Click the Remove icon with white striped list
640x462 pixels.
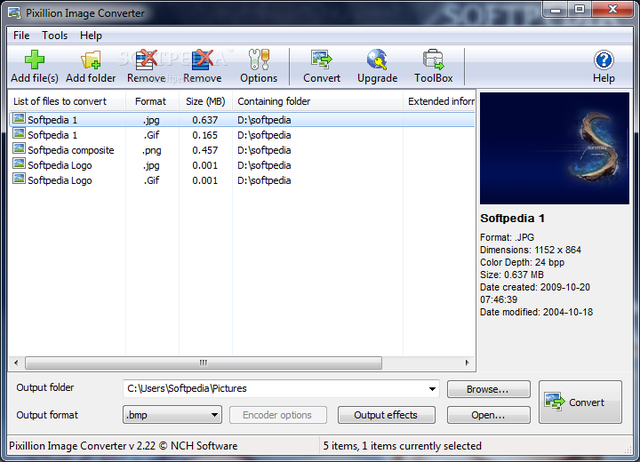click(x=146, y=60)
